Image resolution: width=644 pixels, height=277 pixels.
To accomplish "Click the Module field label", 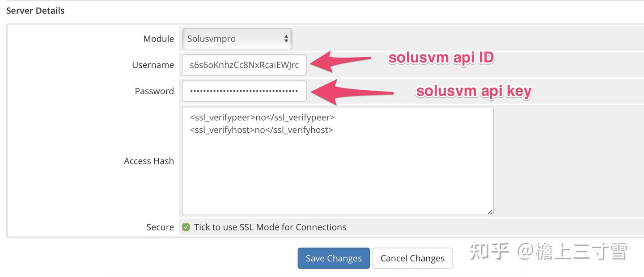I will 159,38.
